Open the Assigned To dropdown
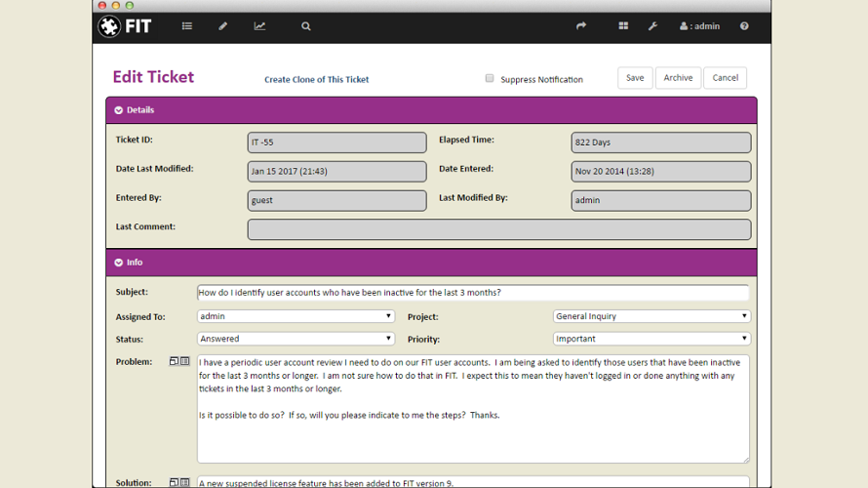 tap(296, 316)
